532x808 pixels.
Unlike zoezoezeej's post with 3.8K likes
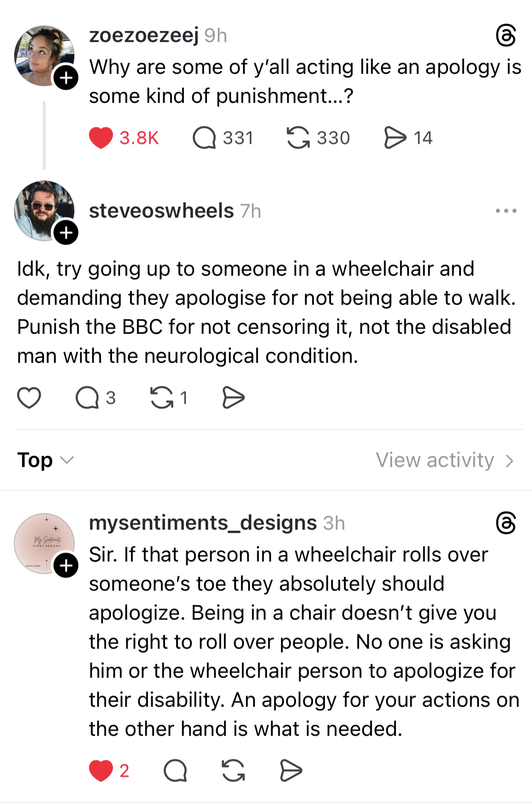[101, 138]
